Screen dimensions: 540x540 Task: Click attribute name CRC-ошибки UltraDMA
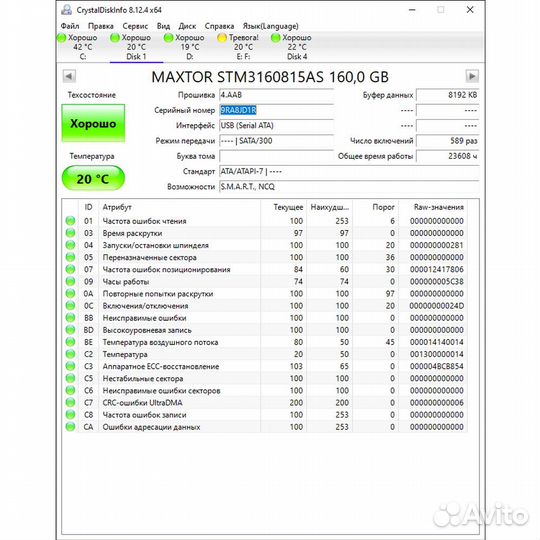click(143, 403)
